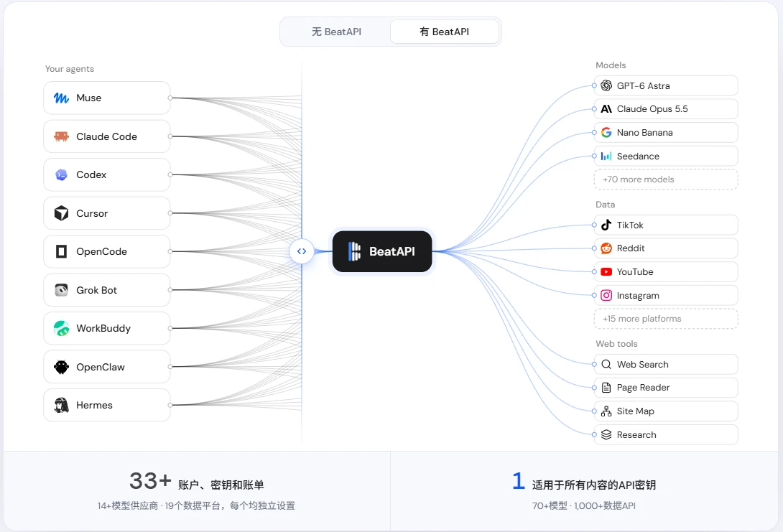783x532 pixels.
Task: Select the Cursor agent label
Action: [x=92, y=213]
